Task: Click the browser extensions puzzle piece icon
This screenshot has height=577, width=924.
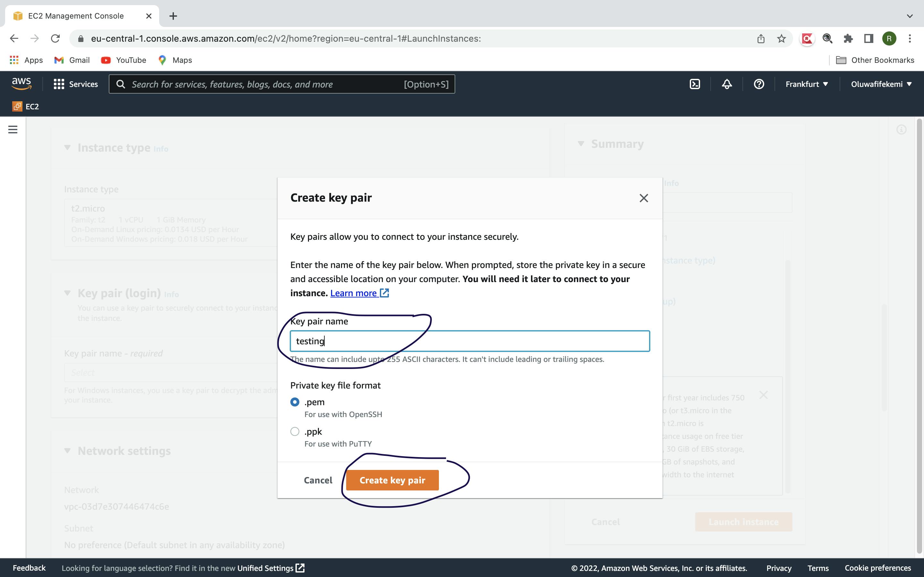Action: pos(848,38)
